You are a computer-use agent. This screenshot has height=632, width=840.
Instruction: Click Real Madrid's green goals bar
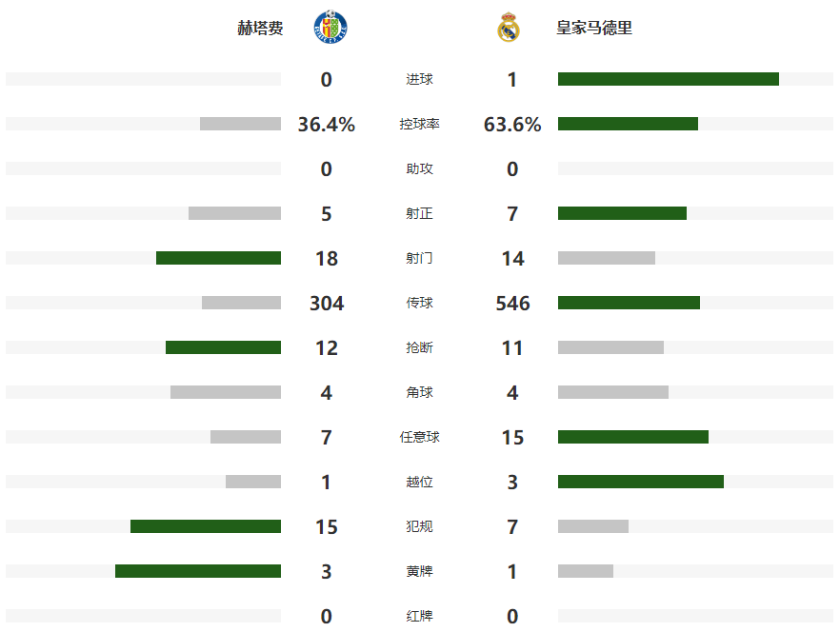(x=668, y=79)
